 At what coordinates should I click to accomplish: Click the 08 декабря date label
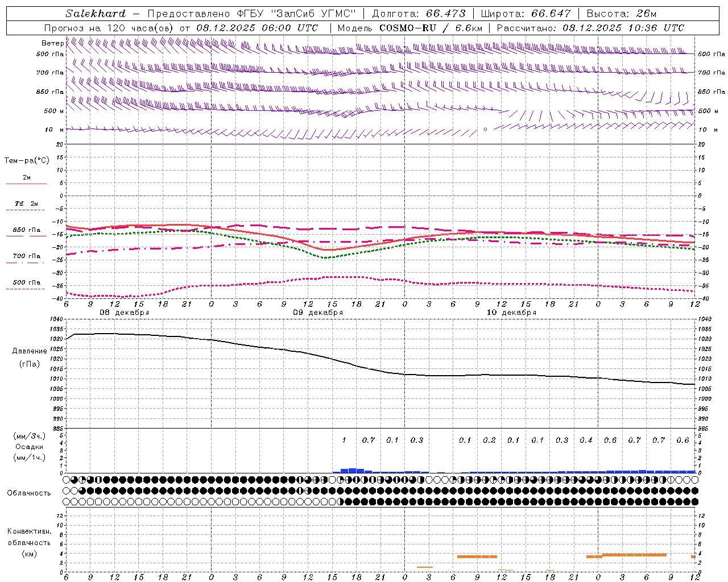click(x=125, y=313)
